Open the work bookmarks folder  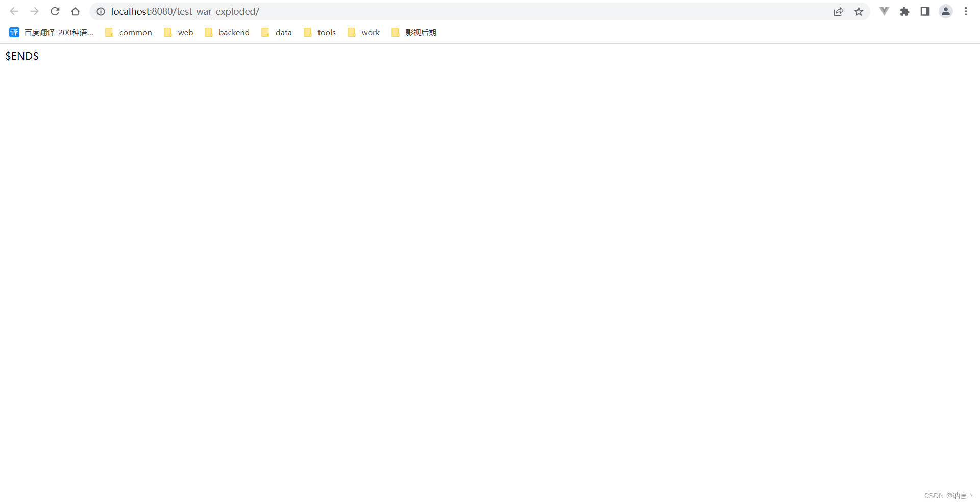[x=364, y=32]
